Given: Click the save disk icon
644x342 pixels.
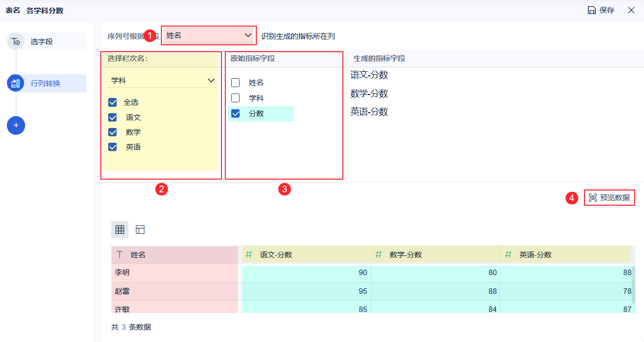Looking at the screenshot, I should tap(592, 10).
